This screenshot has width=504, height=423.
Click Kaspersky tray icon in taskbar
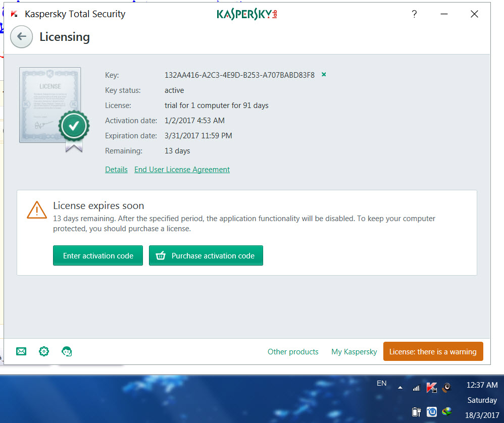click(x=432, y=388)
